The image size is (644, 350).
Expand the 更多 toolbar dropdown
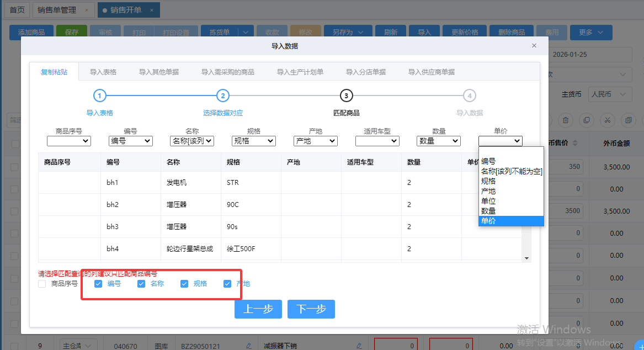[591, 32]
